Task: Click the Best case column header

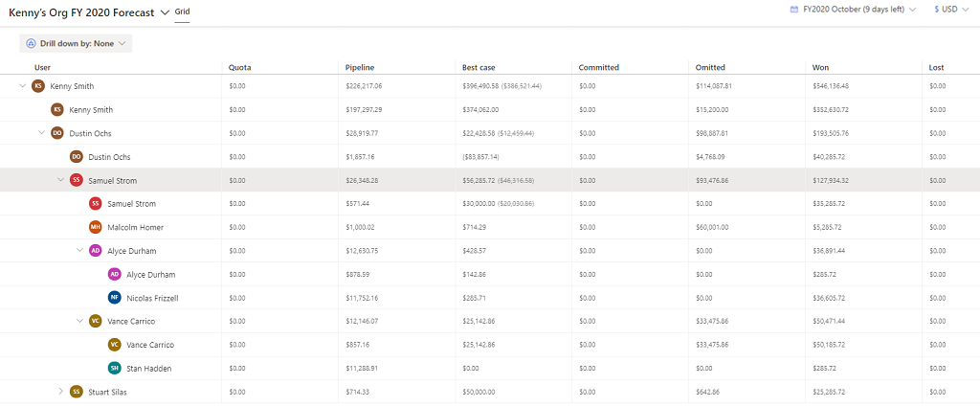Action: tap(479, 67)
